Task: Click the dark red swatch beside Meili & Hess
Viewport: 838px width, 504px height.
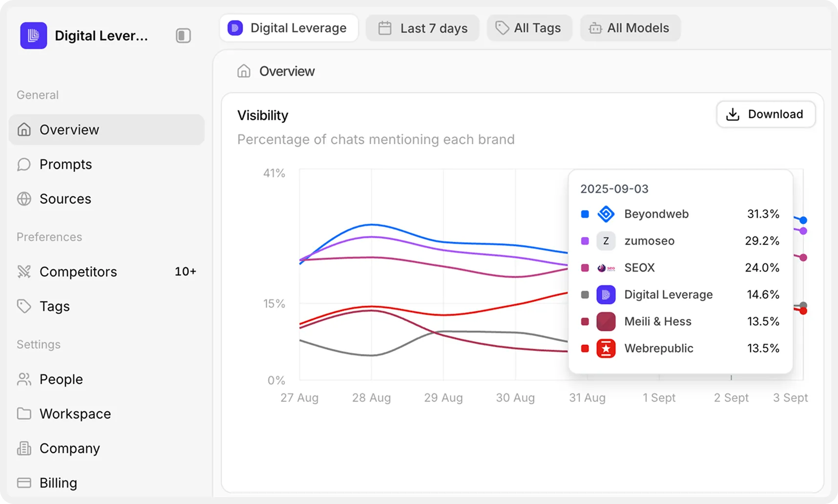Action: pos(585,321)
